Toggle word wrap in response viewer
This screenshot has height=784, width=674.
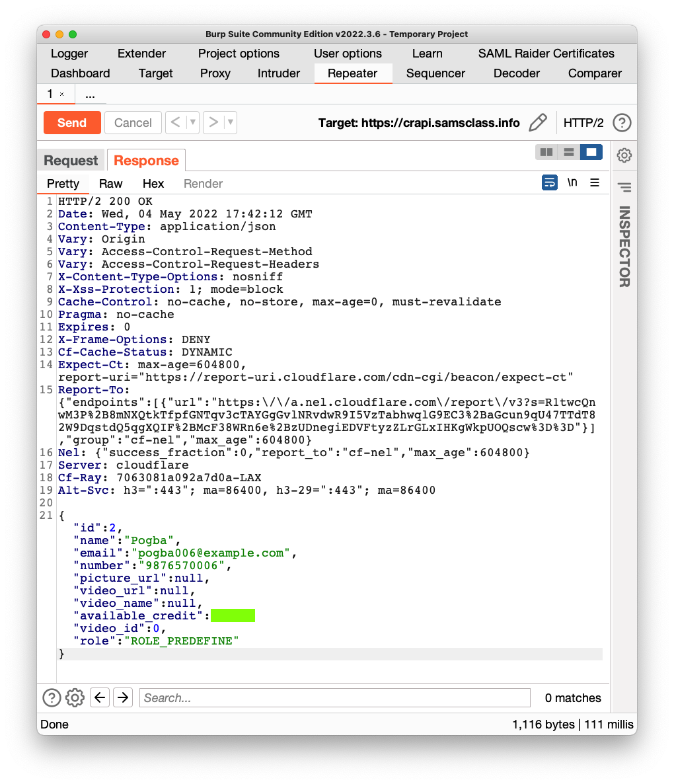[x=550, y=182]
